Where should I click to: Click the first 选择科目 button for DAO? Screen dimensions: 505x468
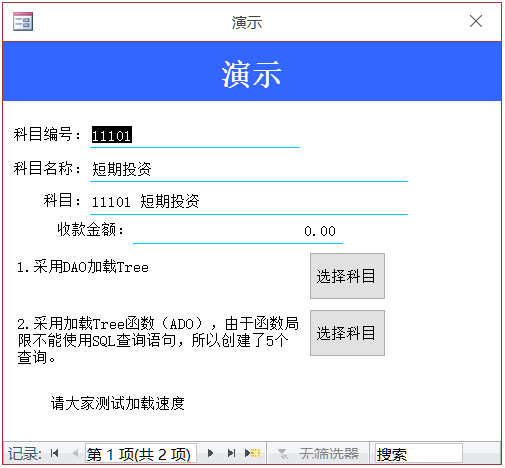347,276
